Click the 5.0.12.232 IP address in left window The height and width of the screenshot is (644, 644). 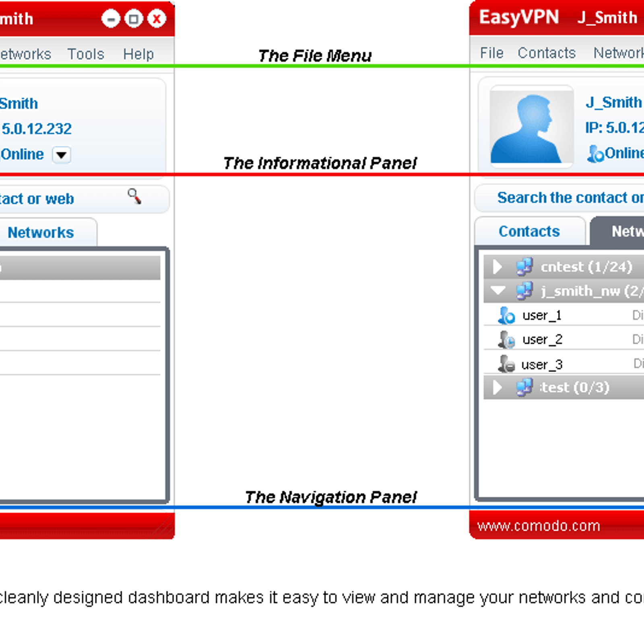tap(37, 129)
